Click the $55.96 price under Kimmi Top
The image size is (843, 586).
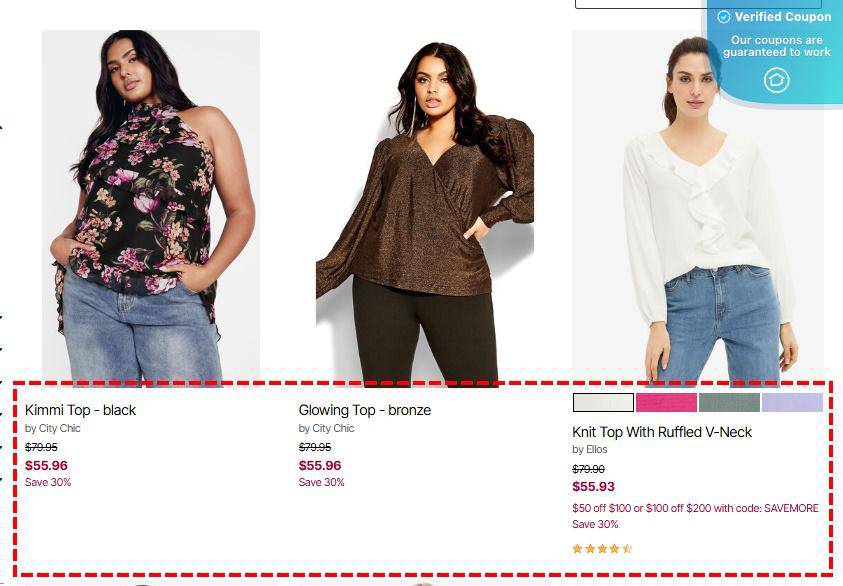46,466
